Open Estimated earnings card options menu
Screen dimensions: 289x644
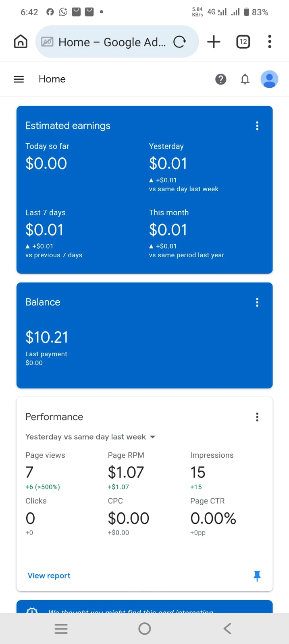(x=257, y=126)
